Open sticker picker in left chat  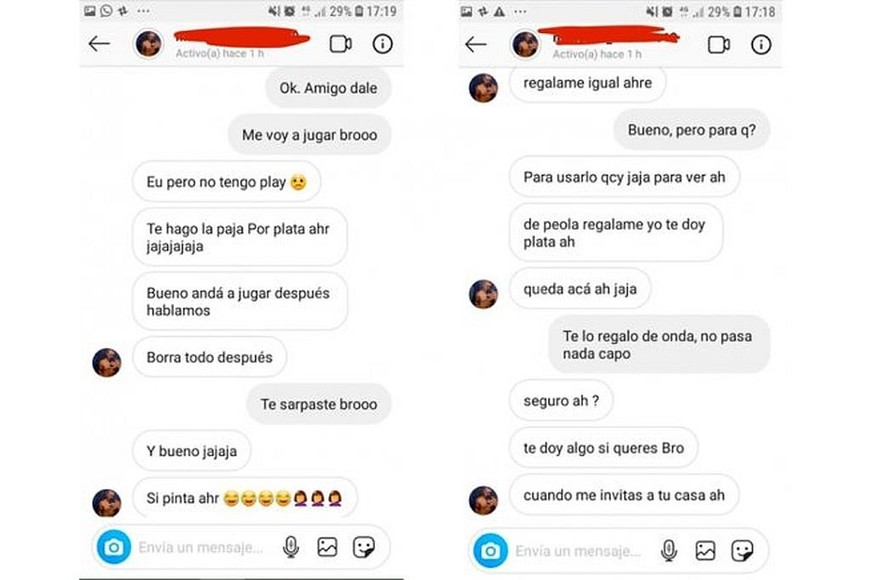click(364, 547)
